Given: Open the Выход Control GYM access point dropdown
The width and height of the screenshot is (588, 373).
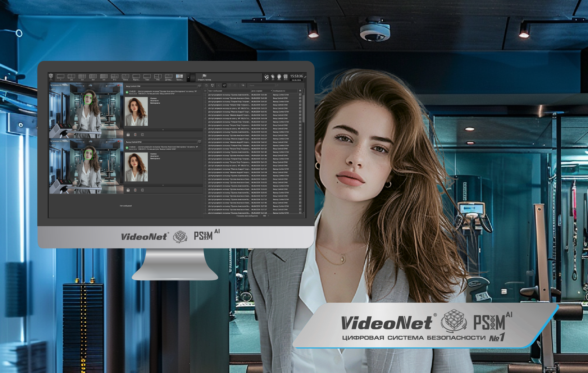Looking at the screenshot, I should pos(161,142).
